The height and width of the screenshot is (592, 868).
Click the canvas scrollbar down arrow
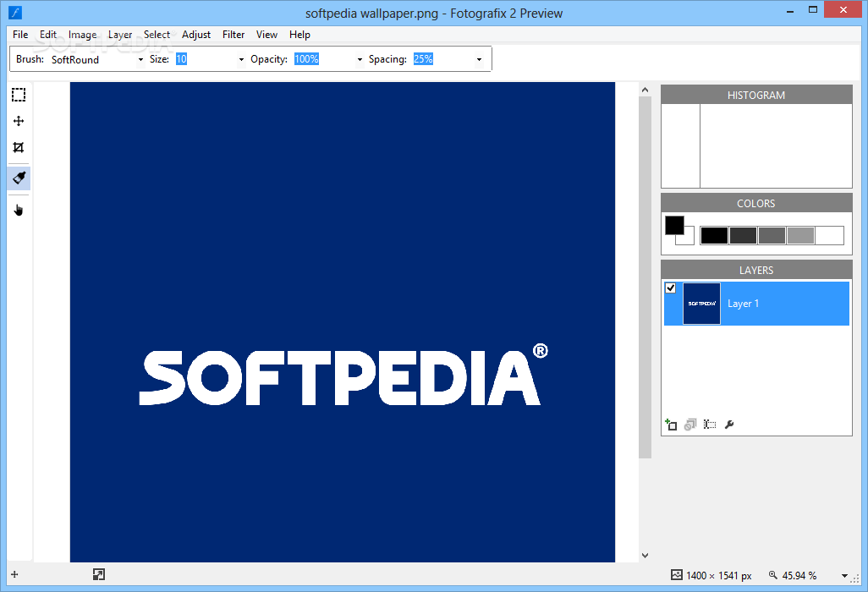point(645,556)
